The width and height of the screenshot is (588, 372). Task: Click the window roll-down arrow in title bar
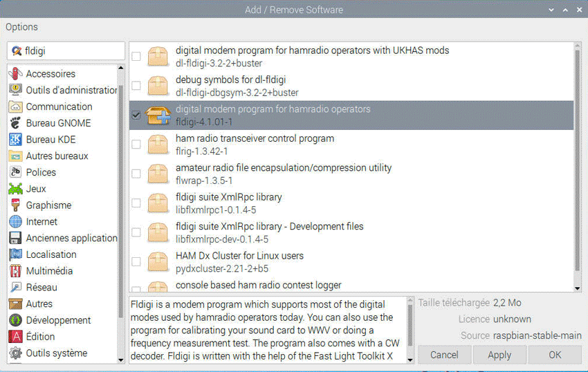(x=551, y=10)
